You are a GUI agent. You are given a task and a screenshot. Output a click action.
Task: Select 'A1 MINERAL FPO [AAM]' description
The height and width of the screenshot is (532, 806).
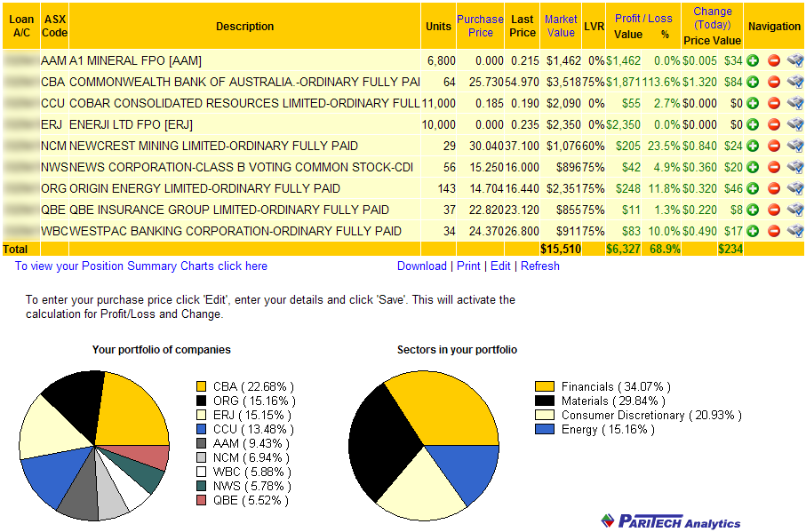tap(135, 60)
